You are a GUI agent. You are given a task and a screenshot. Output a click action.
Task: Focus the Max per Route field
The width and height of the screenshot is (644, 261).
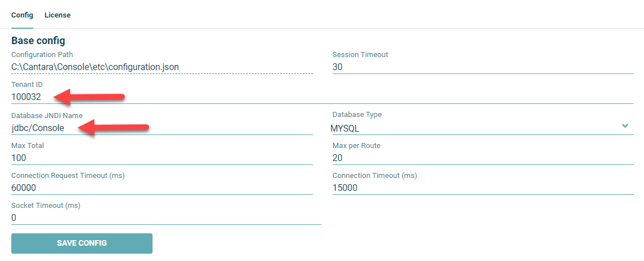482,158
